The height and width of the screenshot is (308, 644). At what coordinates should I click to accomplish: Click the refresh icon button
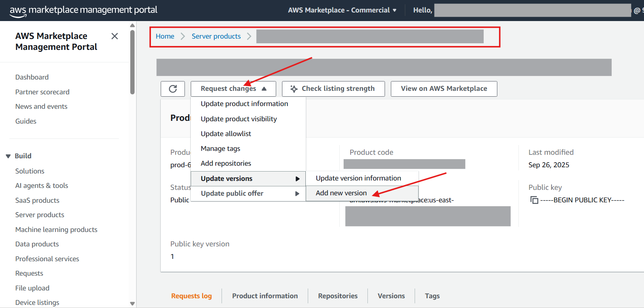tap(173, 89)
